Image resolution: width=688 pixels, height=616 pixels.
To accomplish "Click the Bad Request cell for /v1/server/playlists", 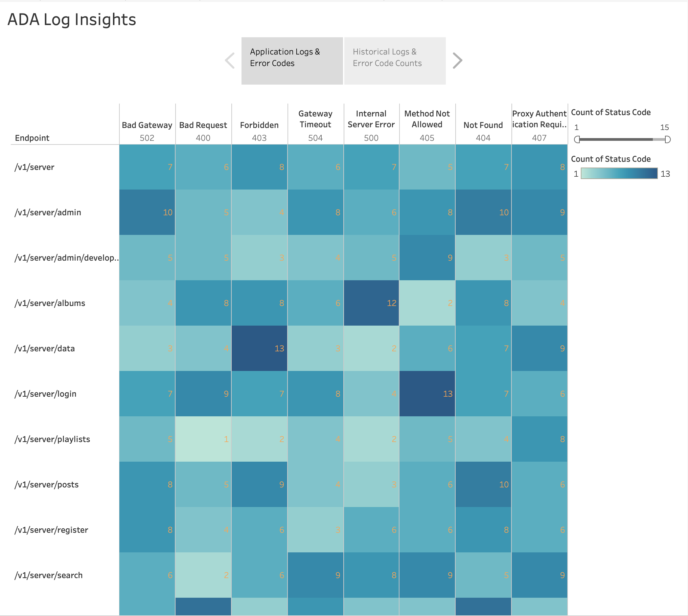I will coord(203,439).
